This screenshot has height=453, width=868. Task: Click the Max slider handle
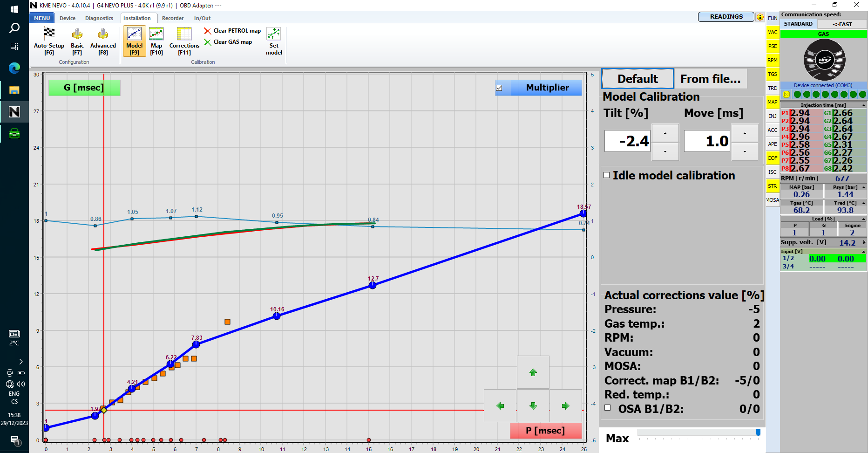pyautogui.click(x=758, y=433)
